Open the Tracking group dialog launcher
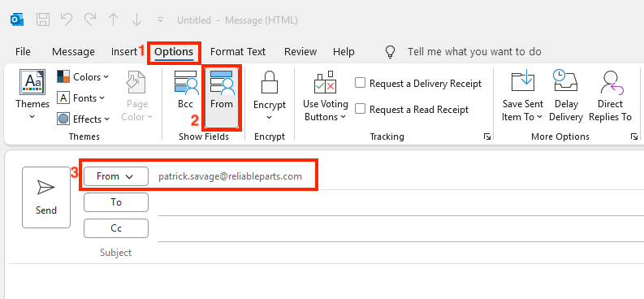Screen dimensions: 644x299 (x=487, y=136)
